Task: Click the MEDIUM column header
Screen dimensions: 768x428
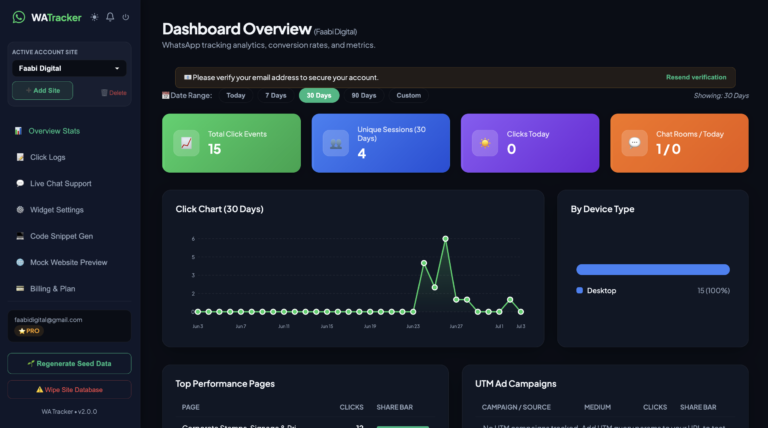Action: pos(597,407)
